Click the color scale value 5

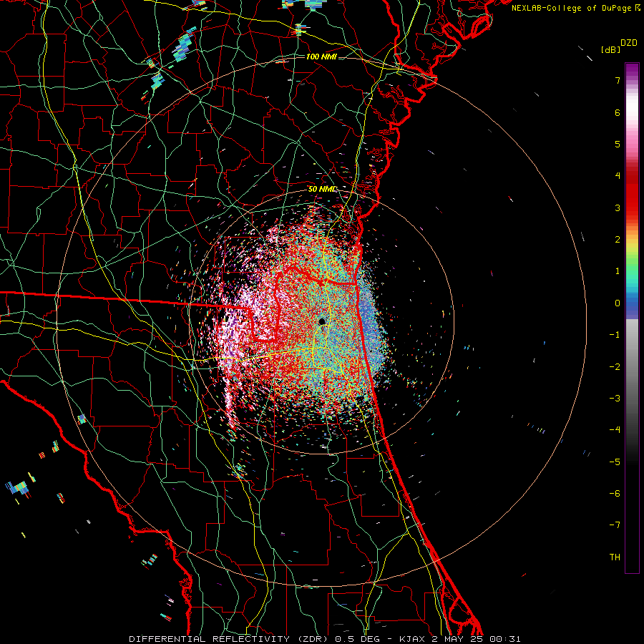point(618,144)
